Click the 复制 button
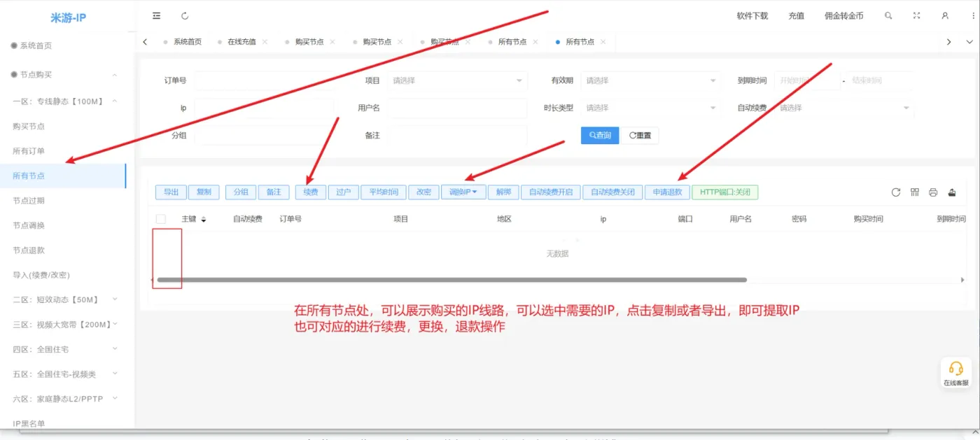The image size is (980, 440). pos(204,192)
